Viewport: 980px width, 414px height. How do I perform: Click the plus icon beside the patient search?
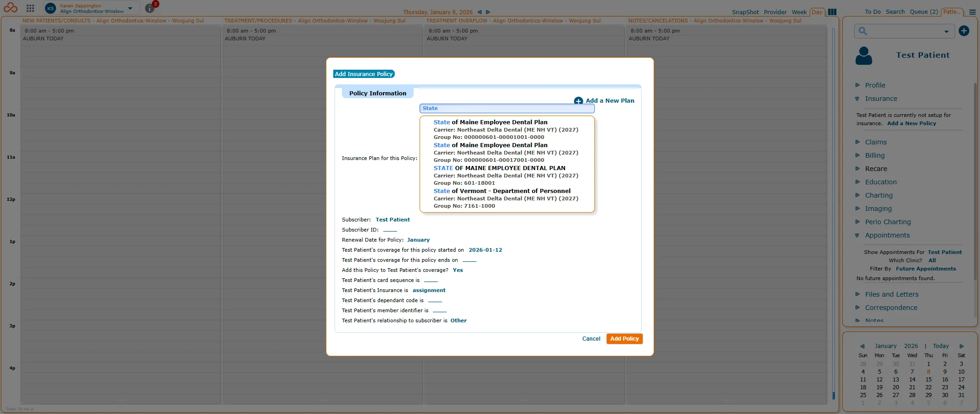[963, 31]
